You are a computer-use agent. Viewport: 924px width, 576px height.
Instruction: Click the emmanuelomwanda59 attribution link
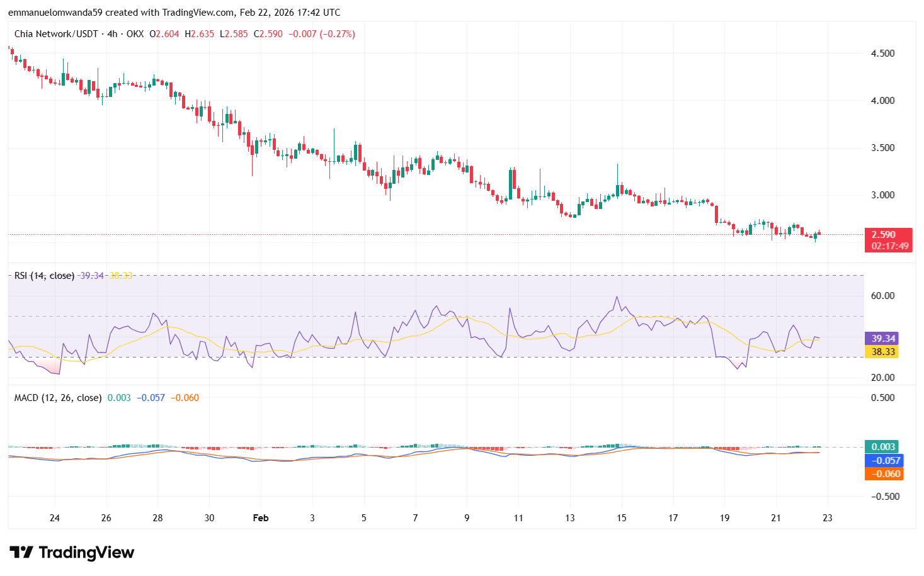tap(54, 12)
